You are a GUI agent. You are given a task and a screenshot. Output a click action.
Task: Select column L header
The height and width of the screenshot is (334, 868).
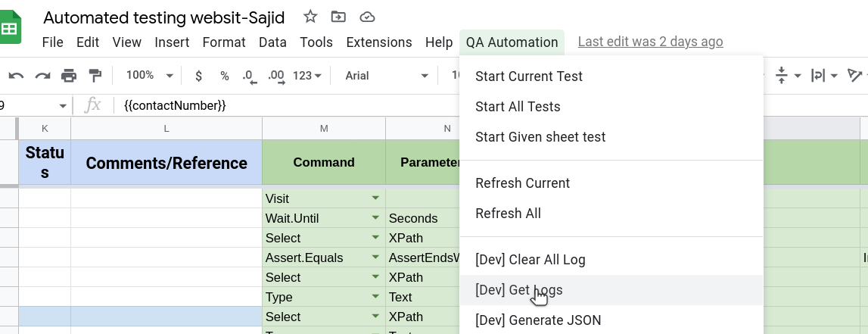(166, 129)
